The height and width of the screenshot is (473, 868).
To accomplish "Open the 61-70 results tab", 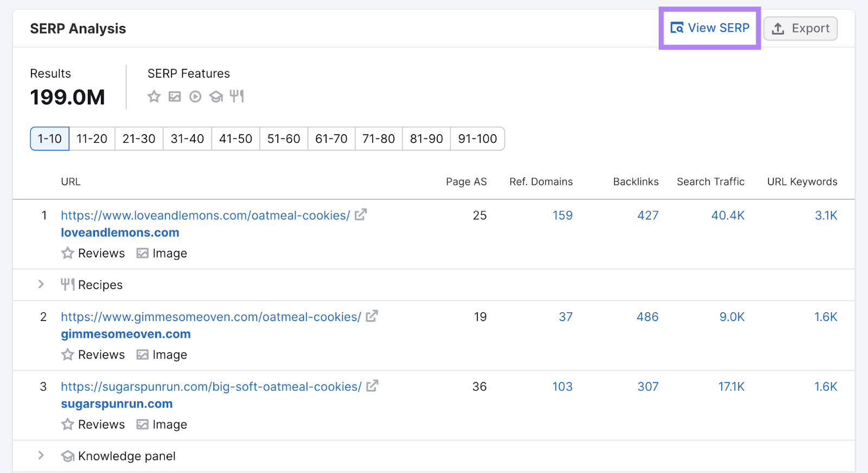I will tap(331, 138).
